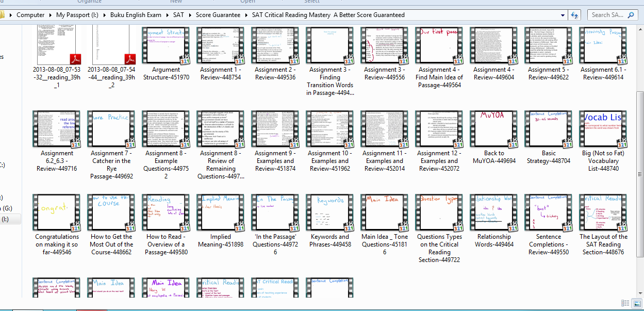
Task: Select the Argument Structure-451970 video thumbnail
Action: (166, 45)
